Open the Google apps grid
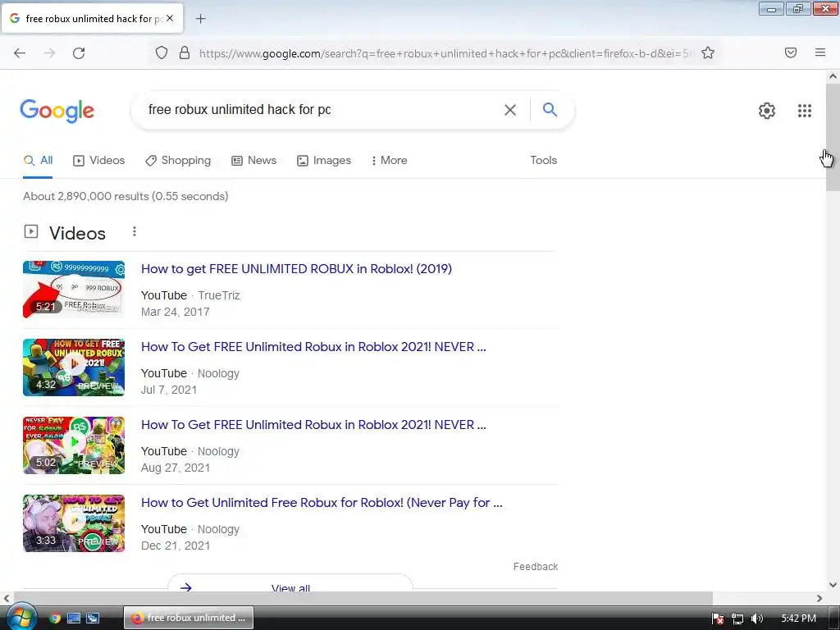The image size is (840, 630). click(804, 111)
